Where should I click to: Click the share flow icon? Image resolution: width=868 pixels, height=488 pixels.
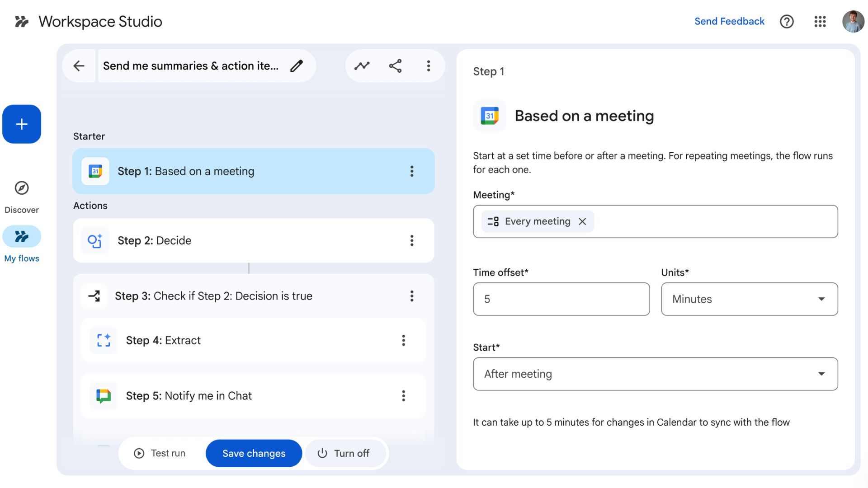[395, 66]
